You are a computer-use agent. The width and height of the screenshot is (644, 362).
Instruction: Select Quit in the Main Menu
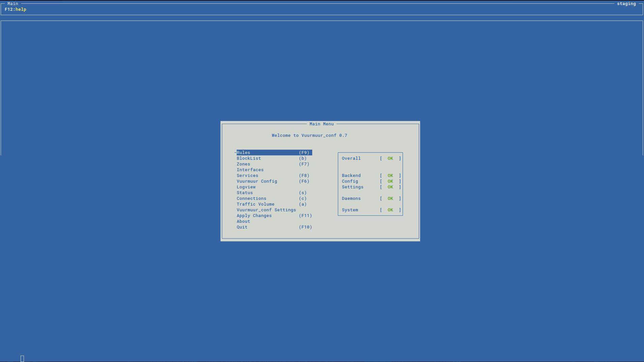click(274, 227)
